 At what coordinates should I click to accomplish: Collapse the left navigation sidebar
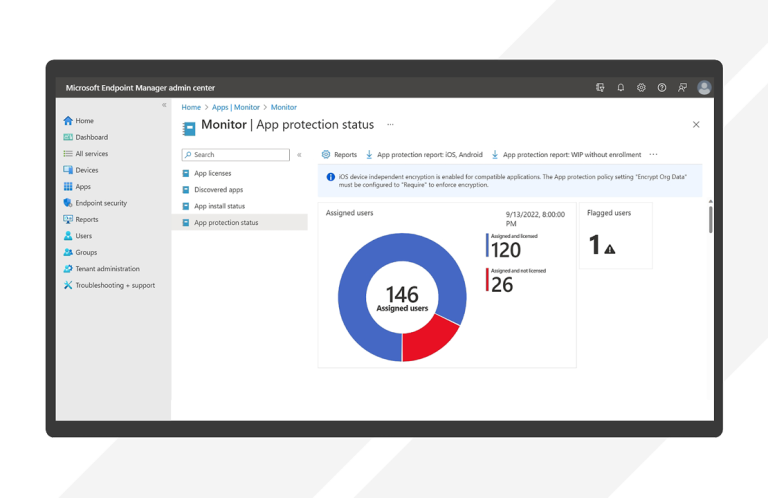pos(164,105)
